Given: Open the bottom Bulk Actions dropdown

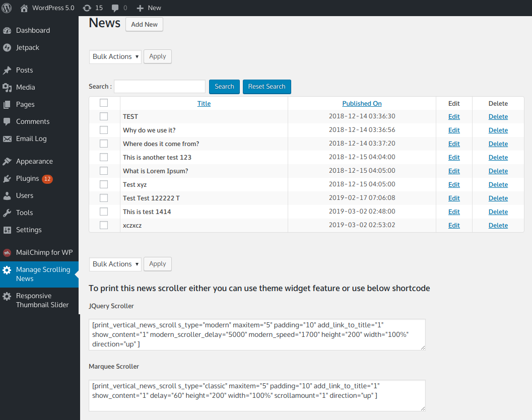Looking at the screenshot, I should (115, 264).
